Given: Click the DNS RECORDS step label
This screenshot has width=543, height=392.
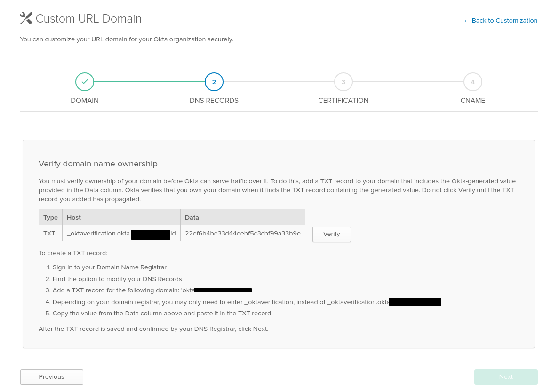Looking at the screenshot, I should pos(214,100).
